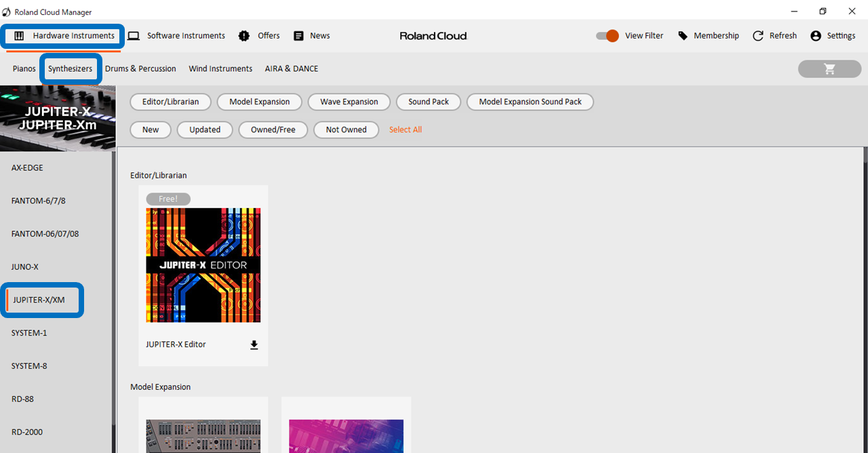Click the Settings account icon
The image size is (868, 453).
pos(816,36)
